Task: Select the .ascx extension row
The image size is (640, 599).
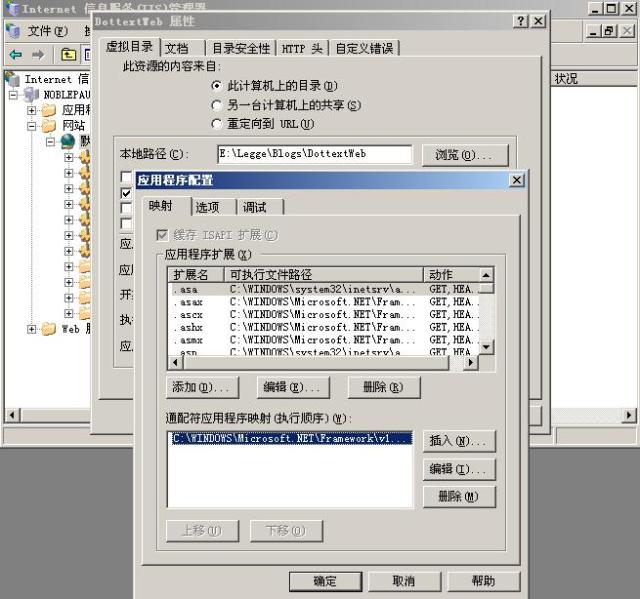Action: point(322,315)
